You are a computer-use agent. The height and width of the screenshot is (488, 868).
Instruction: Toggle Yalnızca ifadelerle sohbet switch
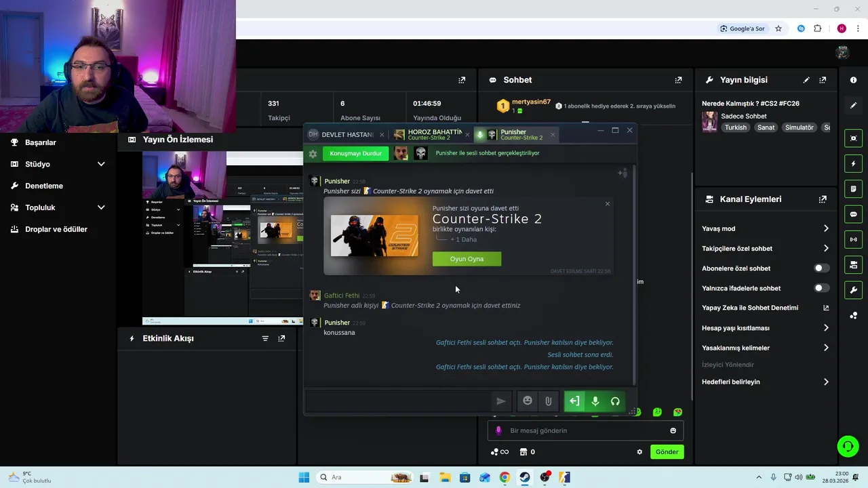click(821, 288)
